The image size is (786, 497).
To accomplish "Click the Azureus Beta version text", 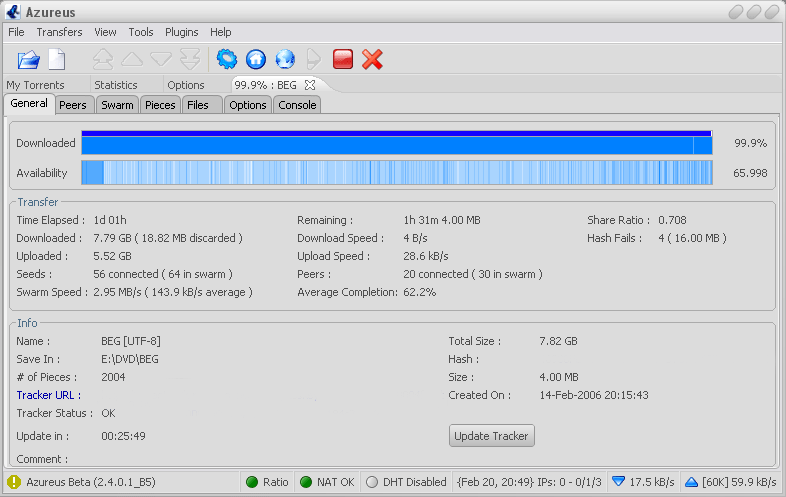I will click(91, 482).
